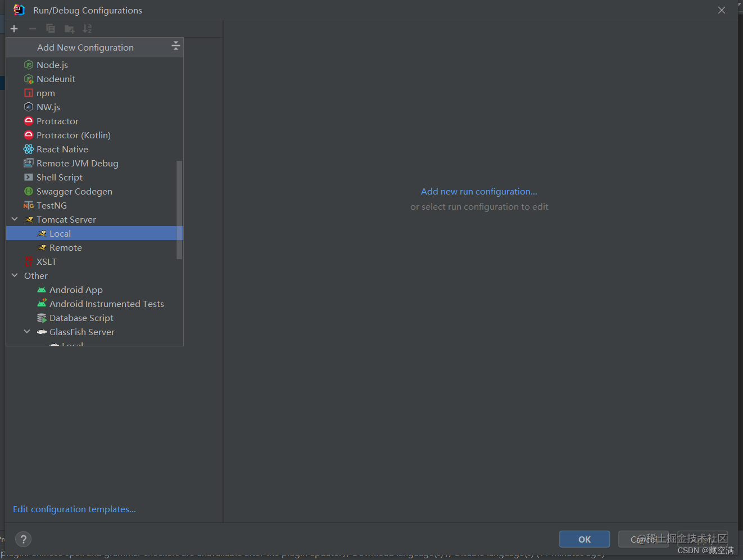Click the Swagger Codegen green icon
The height and width of the screenshot is (560, 743).
pyautogui.click(x=29, y=191)
